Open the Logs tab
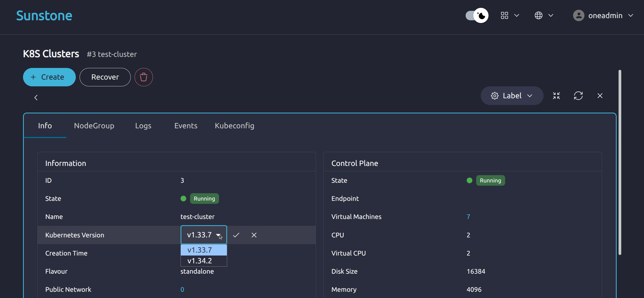 (143, 126)
